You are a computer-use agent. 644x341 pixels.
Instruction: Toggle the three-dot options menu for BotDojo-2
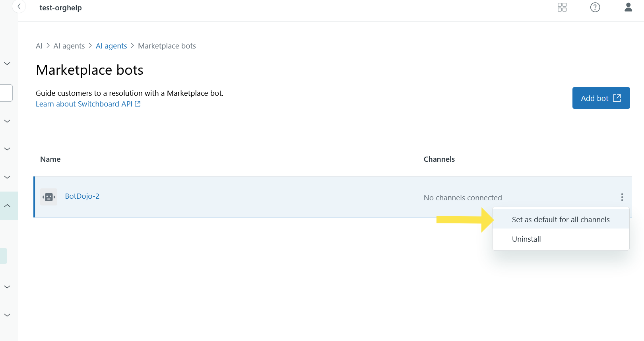(x=622, y=197)
